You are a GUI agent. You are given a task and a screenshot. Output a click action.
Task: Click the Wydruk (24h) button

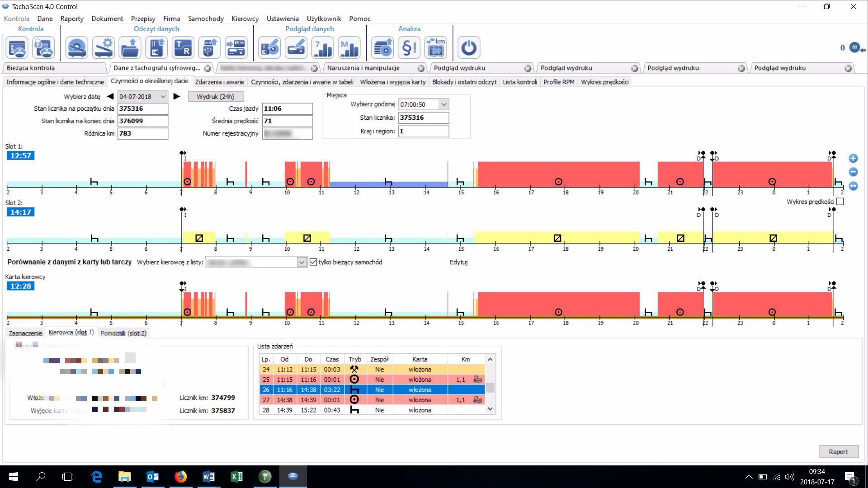click(x=216, y=96)
